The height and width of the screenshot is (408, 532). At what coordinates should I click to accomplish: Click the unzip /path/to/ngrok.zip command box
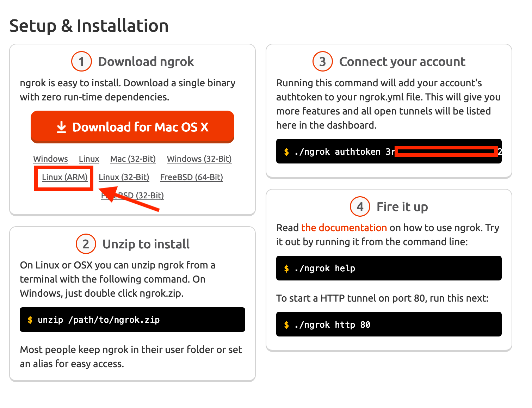click(x=132, y=320)
